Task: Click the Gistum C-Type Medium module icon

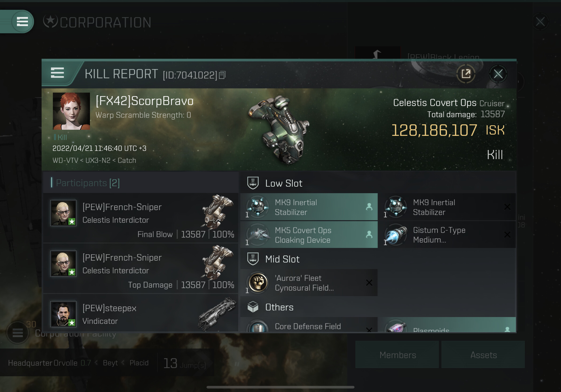Action: click(x=396, y=235)
